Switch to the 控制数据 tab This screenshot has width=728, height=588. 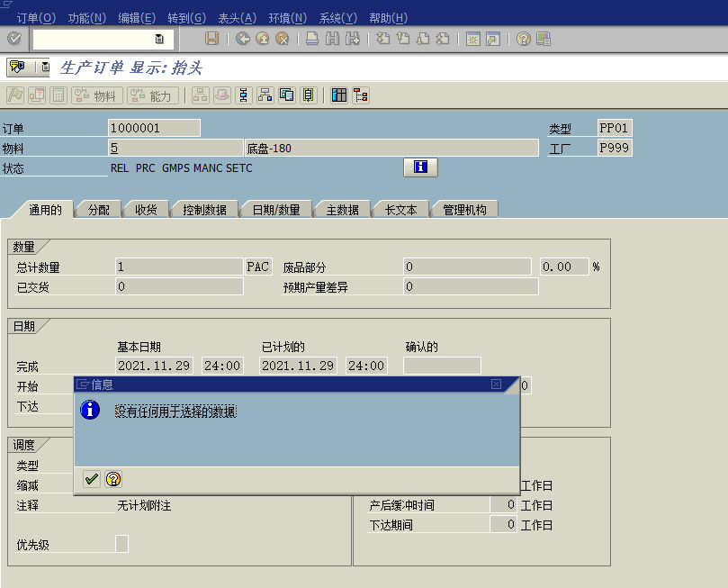point(204,210)
